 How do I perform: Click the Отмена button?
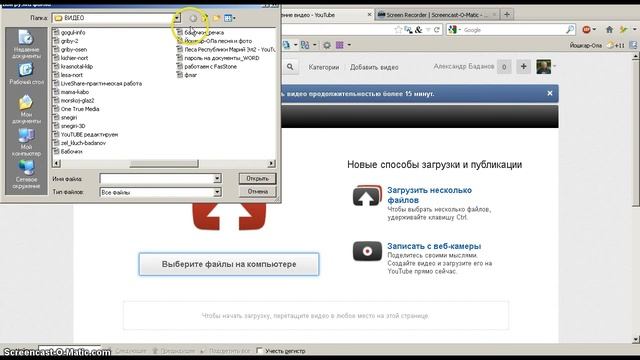(258, 191)
